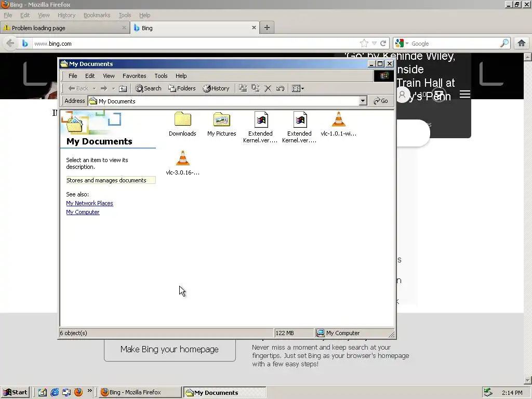Open the File menu in My Documents
532x399 pixels.
click(x=73, y=76)
